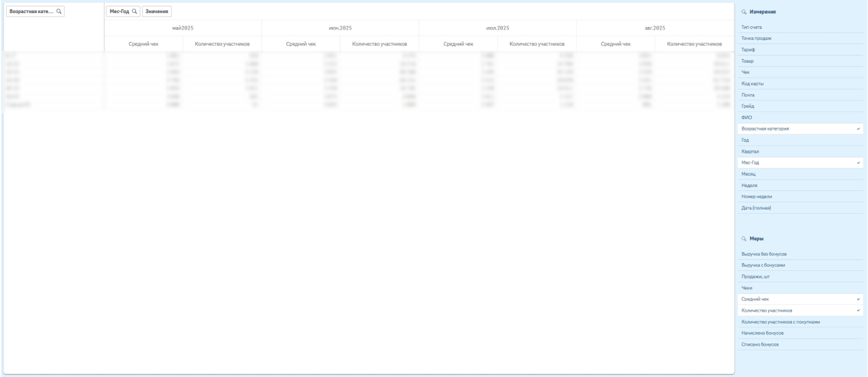Click search icon next to Меры
The height and width of the screenshot is (377, 868).
[744, 239]
